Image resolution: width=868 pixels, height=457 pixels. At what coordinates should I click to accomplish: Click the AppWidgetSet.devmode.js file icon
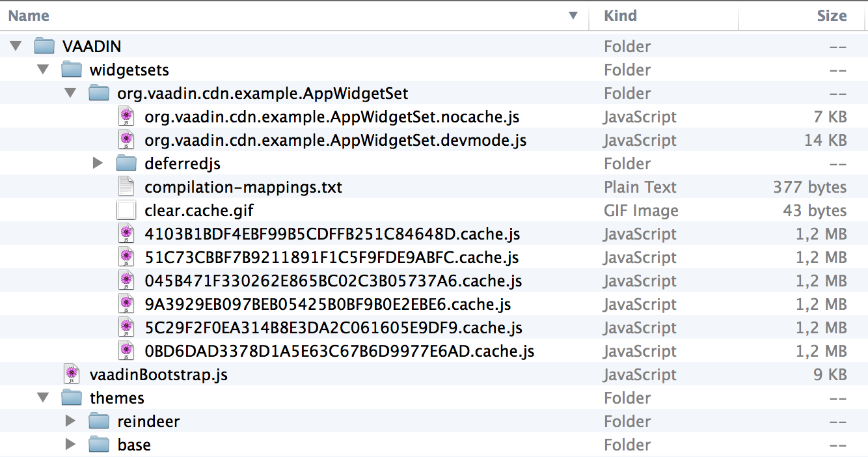(126, 140)
